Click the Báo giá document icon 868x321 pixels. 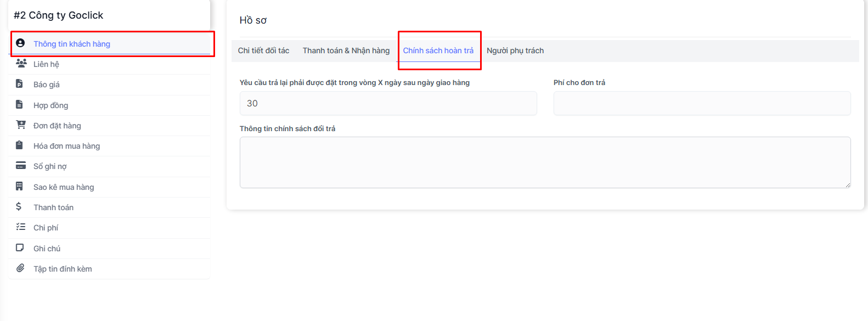coord(19,84)
